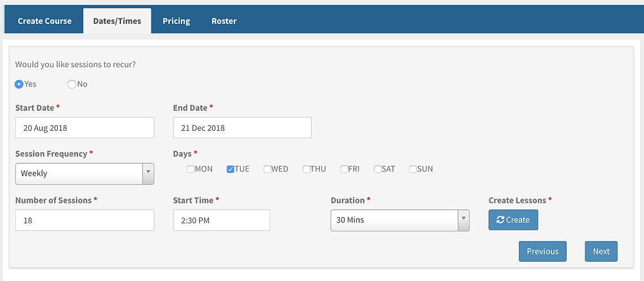
Task: Go to the Roster tab
Action: 224,21
